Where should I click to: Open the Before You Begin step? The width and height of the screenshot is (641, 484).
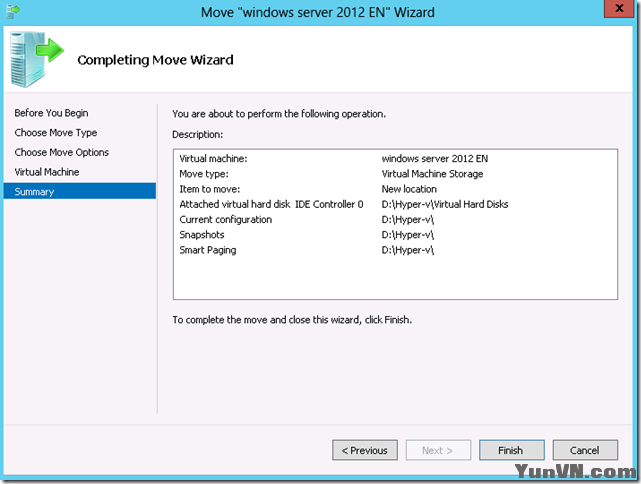(51, 113)
